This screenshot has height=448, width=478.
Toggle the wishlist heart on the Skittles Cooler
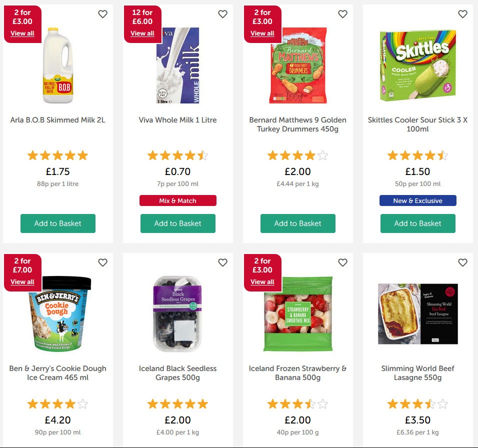[x=462, y=14]
